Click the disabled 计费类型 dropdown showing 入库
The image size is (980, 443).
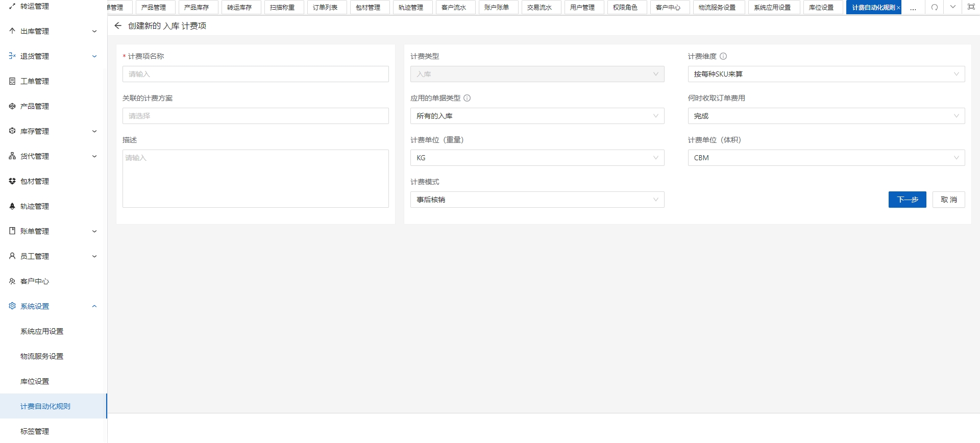(x=537, y=74)
